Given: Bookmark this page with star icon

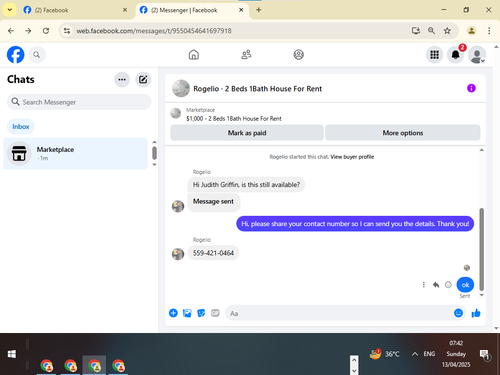Looking at the screenshot, I should (447, 31).
